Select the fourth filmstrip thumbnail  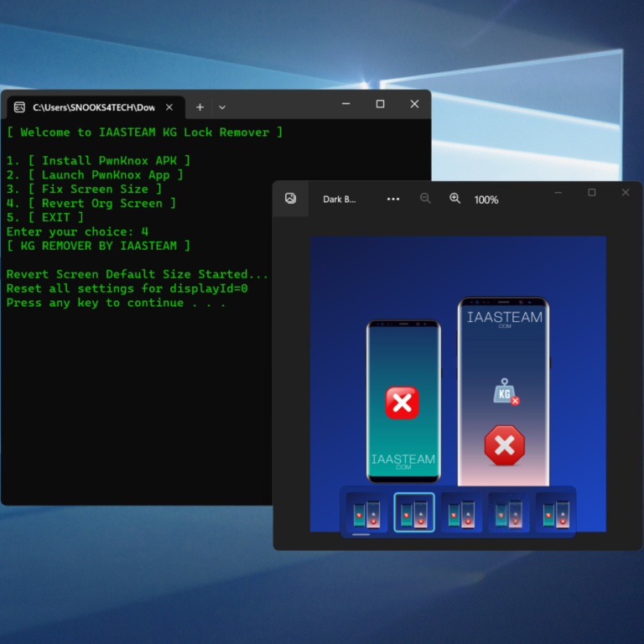pos(508,512)
